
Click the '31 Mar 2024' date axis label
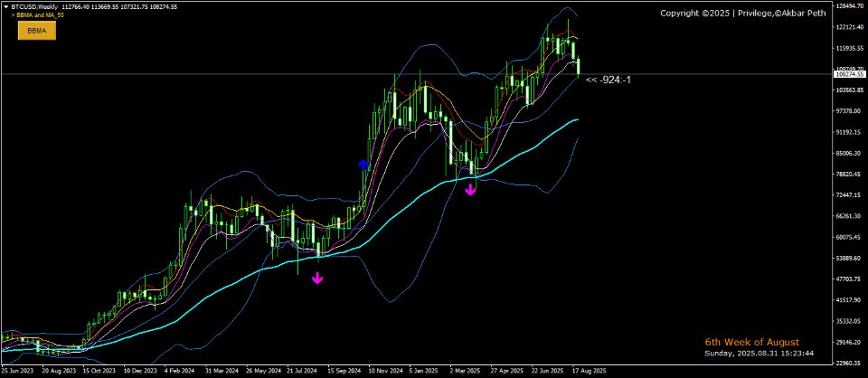222,370
